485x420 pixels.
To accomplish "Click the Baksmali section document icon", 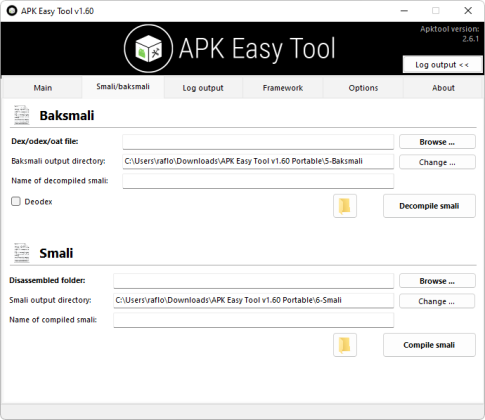I will point(22,115).
